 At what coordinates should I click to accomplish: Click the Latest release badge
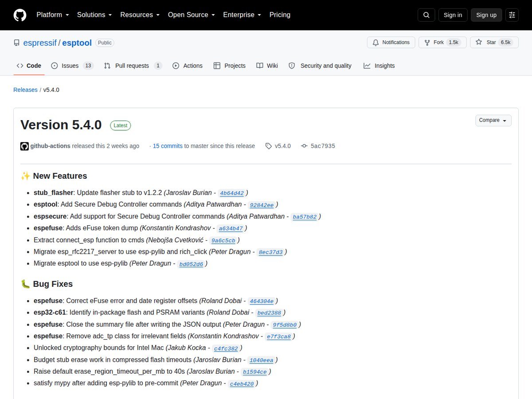(x=121, y=125)
